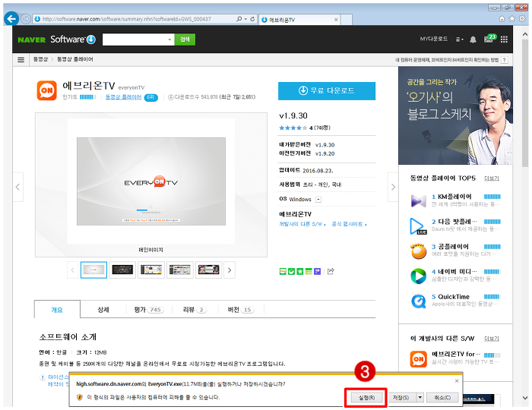The image size is (532, 410).
Task: Select the second dark screenshot thumbnail
Action: pos(122,270)
